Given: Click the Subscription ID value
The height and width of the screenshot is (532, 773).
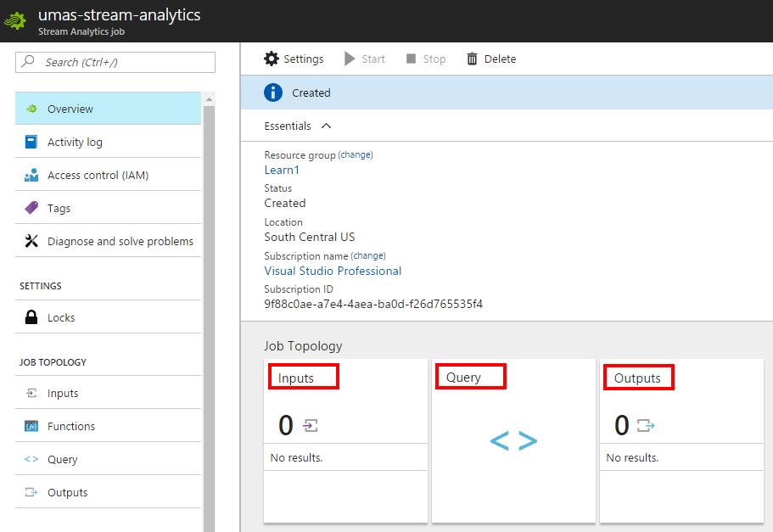Looking at the screenshot, I should point(373,305).
